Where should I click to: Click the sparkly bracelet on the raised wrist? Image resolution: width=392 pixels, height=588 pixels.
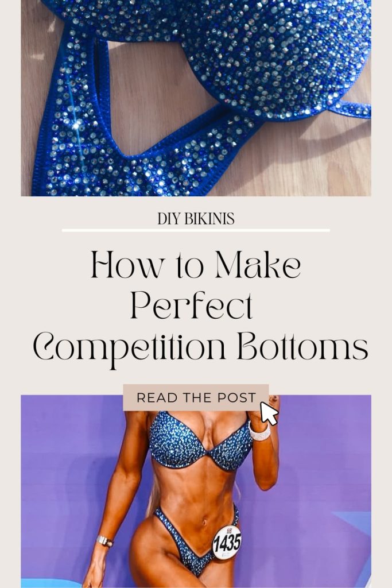pos(259,432)
